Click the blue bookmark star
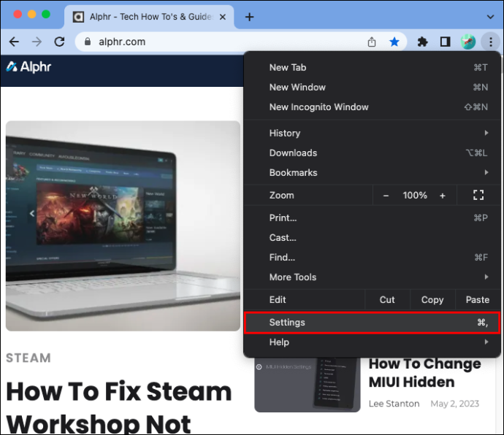 coord(394,42)
